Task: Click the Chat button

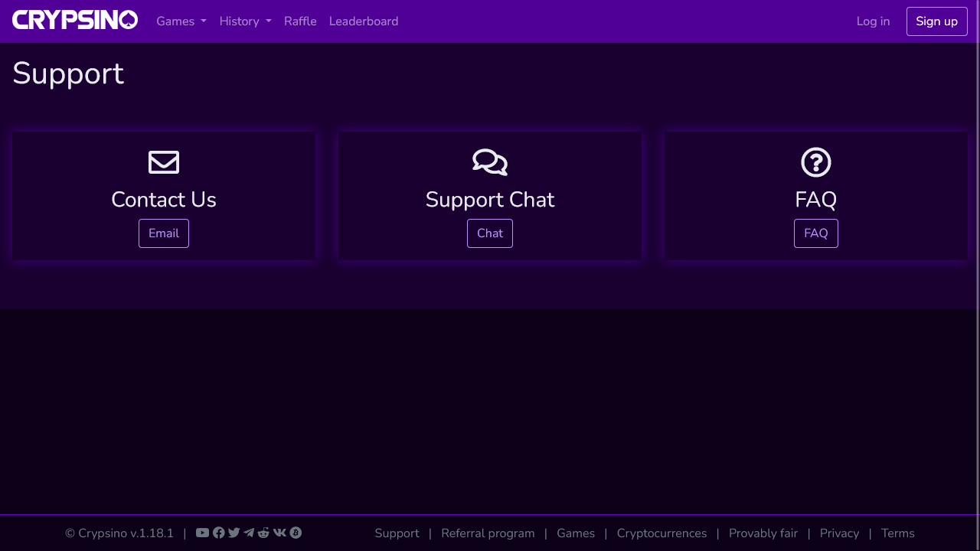Action: click(x=490, y=233)
